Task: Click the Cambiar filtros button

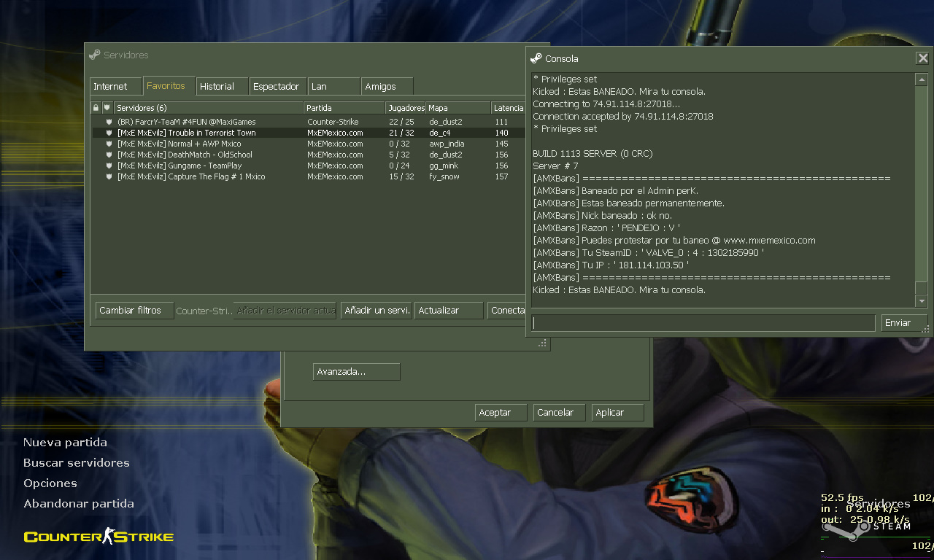Action: pyautogui.click(x=134, y=310)
